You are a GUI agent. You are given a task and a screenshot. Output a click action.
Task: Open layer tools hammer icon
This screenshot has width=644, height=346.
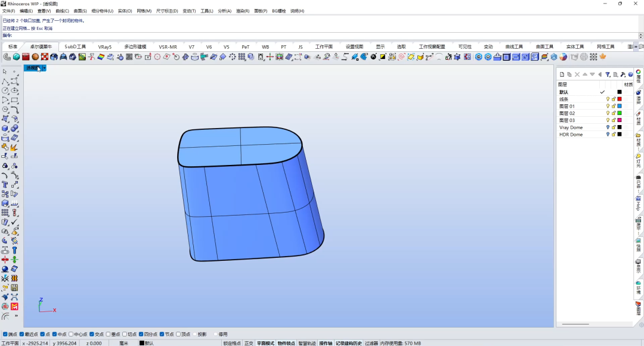(623, 74)
